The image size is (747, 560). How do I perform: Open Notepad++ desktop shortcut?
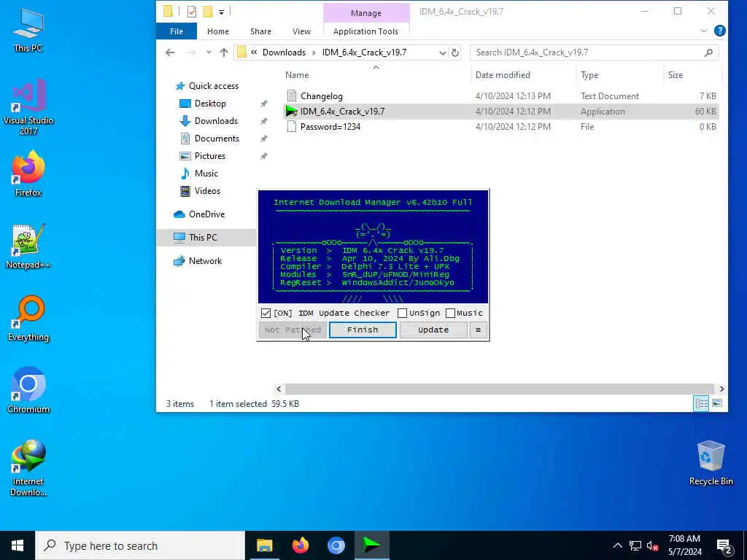(28, 246)
